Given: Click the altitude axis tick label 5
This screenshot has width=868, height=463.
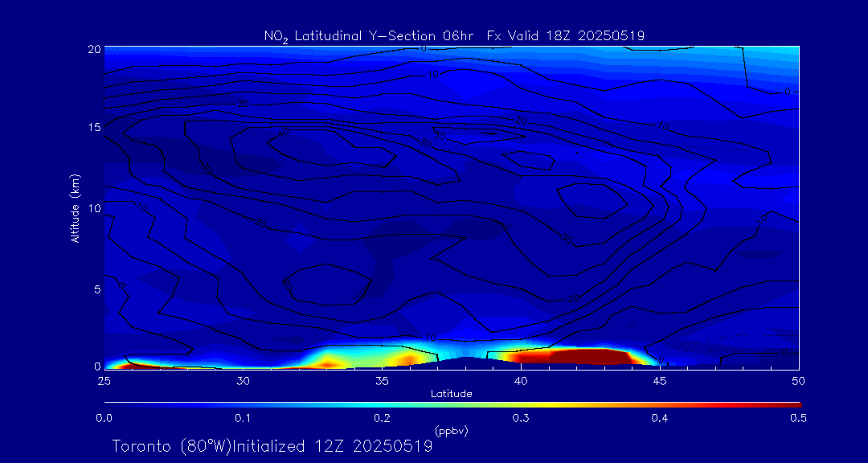Looking at the screenshot, I should pos(97,289).
